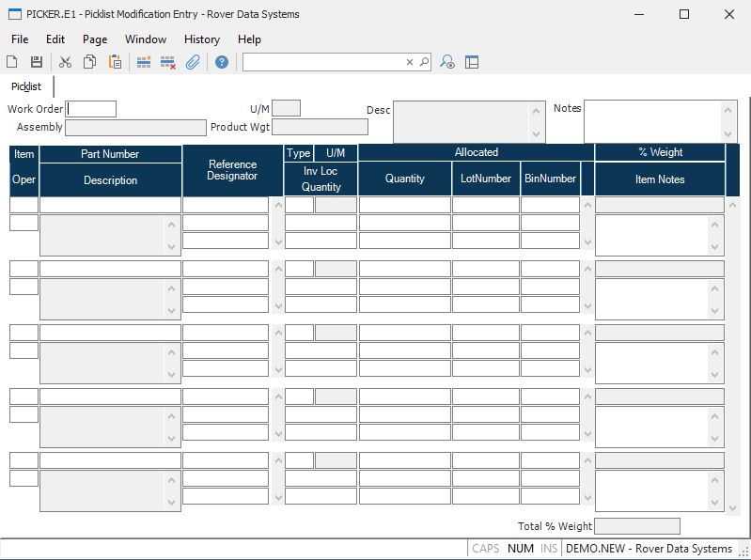Click the search magnifier icon
Viewport: 751px width, 560px height.
[424, 62]
